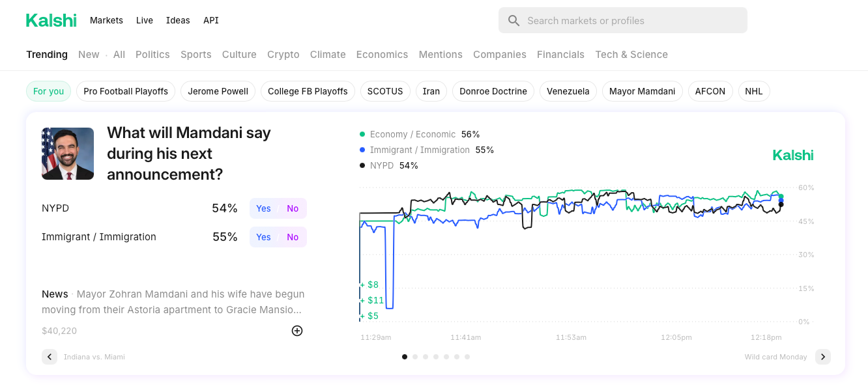Choose Yes for Immigrant / Immigration
Screen dimensions: 868x390
(263, 237)
